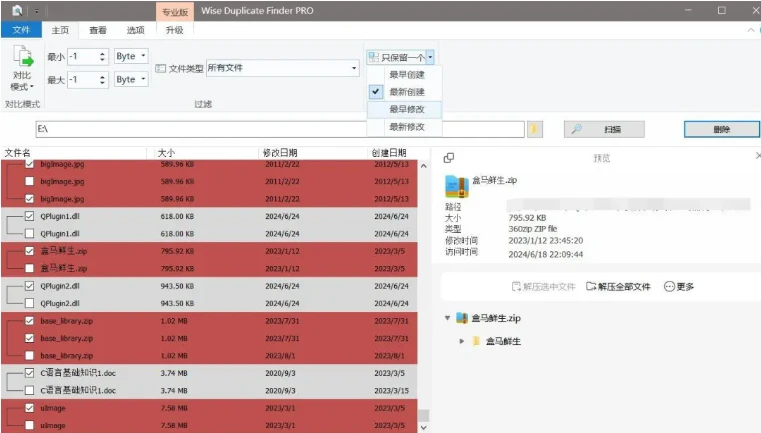Click the E:\ path input field
Screen dimensions: 761x433
point(280,129)
